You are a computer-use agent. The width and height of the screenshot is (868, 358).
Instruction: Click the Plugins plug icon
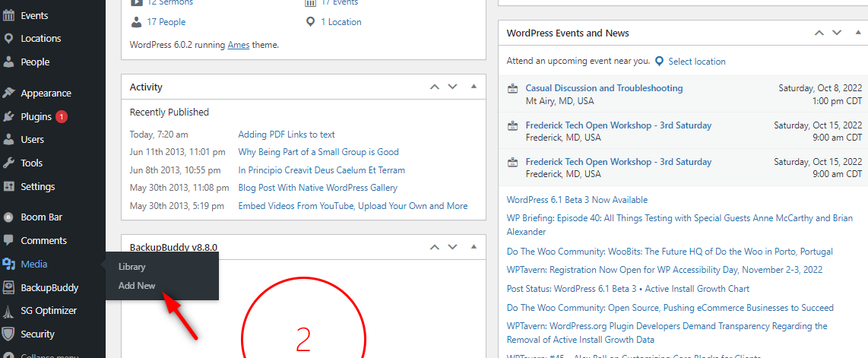click(8, 117)
